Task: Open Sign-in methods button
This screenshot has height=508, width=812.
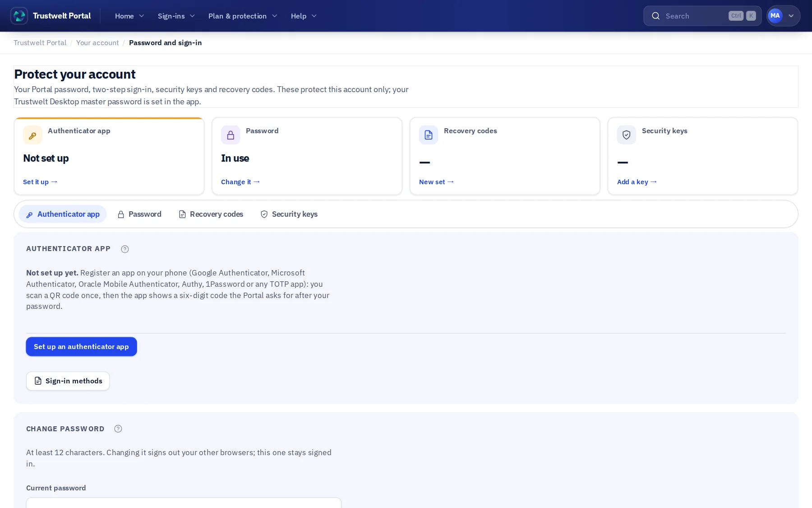Action: [x=68, y=381]
